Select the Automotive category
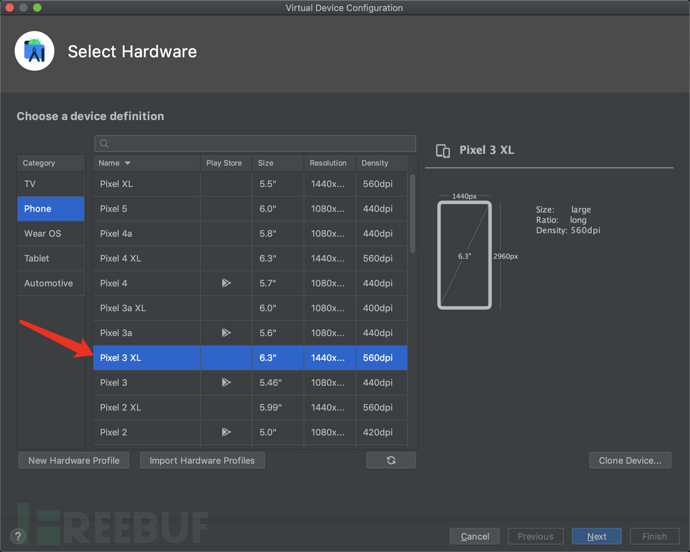 tap(51, 283)
